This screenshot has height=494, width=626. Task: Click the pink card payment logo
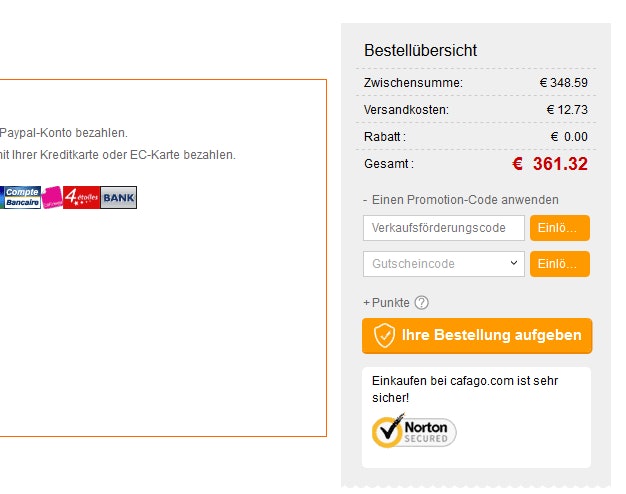(52, 197)
